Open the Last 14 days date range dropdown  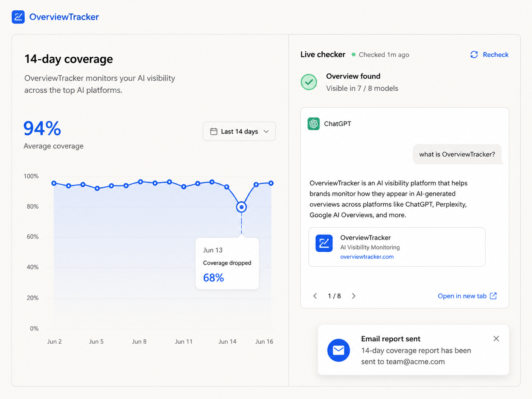tap(239, 132)
